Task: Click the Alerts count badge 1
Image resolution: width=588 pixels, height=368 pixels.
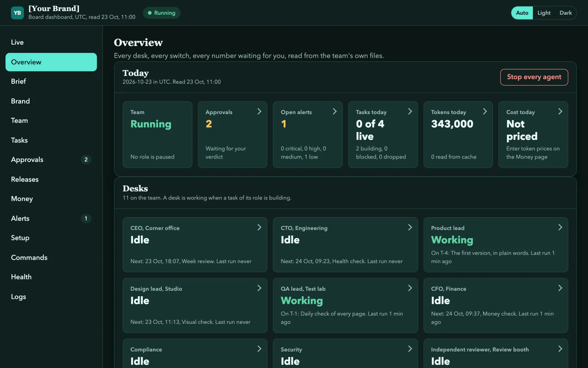Action: pyautogui.click(x=86, y=218)
